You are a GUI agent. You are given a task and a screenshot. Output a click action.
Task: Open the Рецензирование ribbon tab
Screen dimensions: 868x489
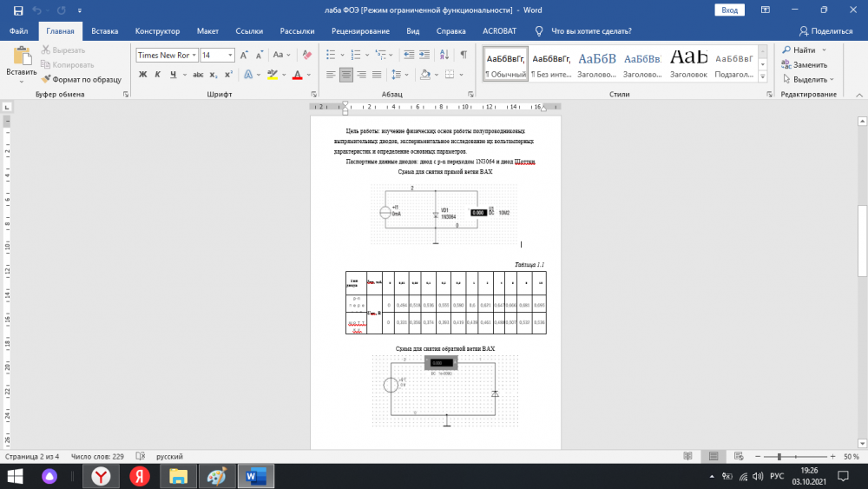pyautogui.click(x=360, y=30)
